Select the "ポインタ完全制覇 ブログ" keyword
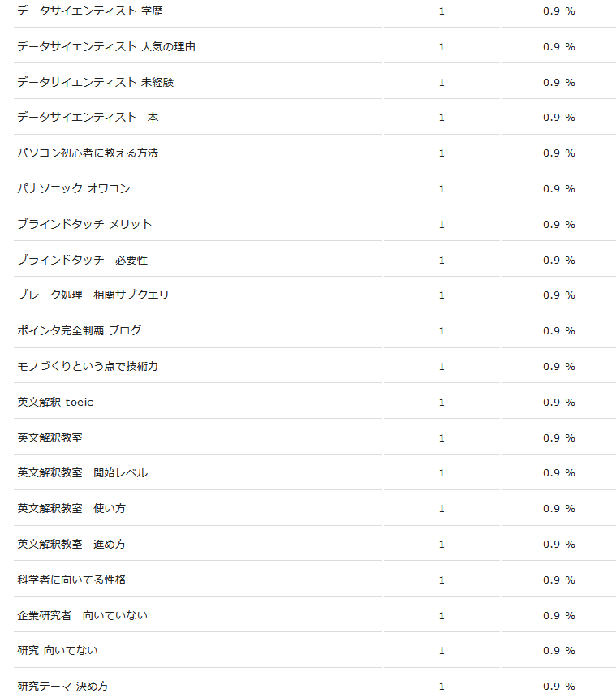This screenshot has height=698, width=616. pos(80,330)
